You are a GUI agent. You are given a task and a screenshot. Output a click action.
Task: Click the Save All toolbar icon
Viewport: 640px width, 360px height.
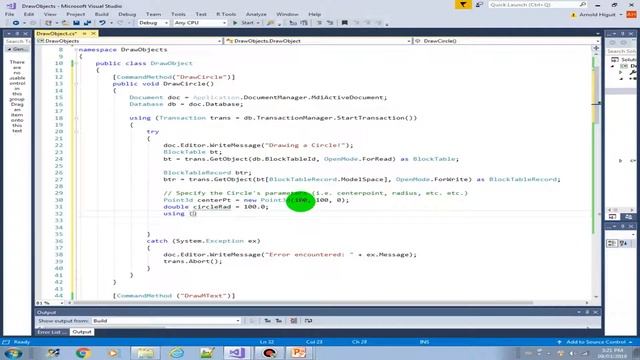[87, 23]
